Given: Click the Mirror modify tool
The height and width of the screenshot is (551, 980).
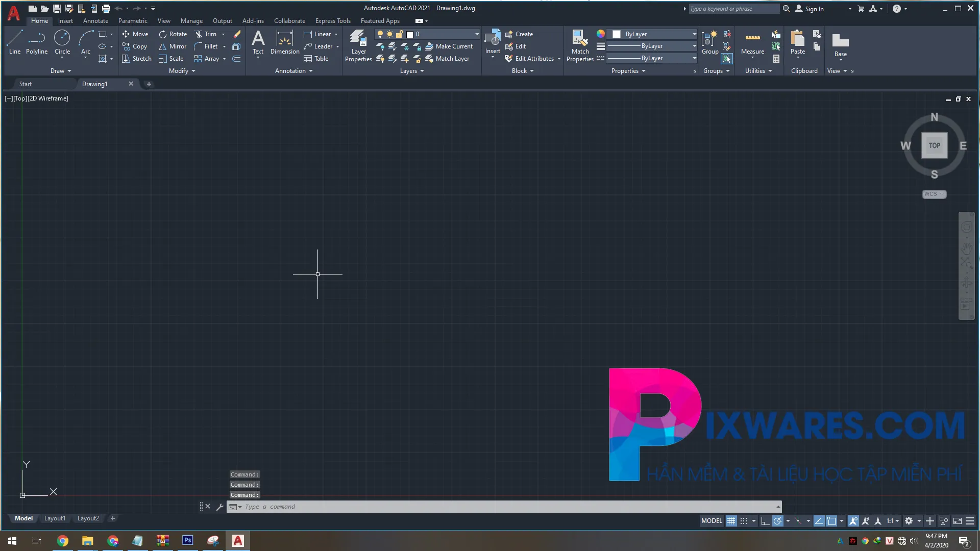Looking at the screenshot, I should point(173,46).
